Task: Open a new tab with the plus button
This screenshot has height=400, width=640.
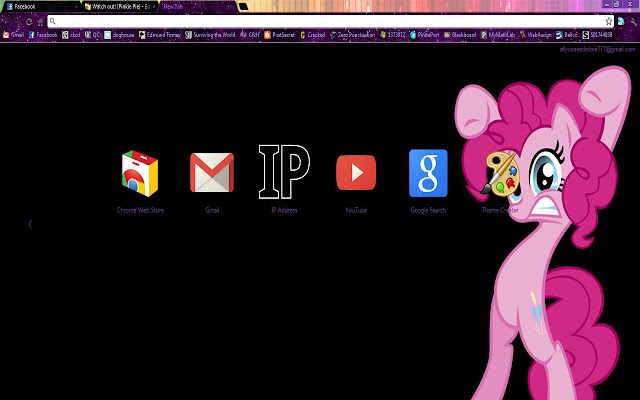Action: pos(243,7)
